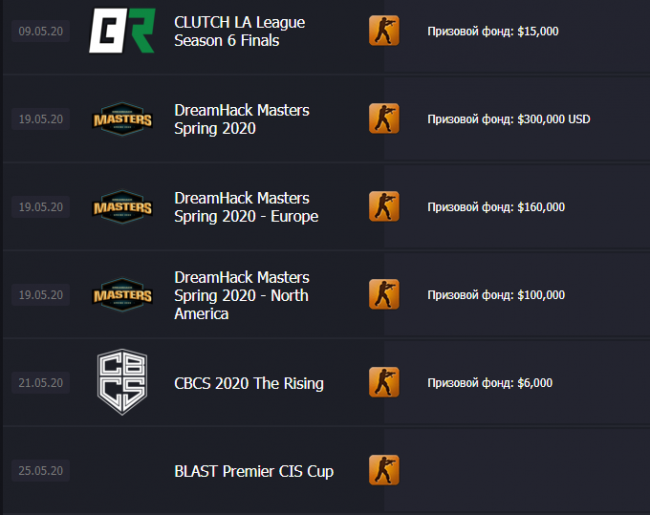Open DreamHack Masters Spring 2020 - Europe link

pos(246,207)
